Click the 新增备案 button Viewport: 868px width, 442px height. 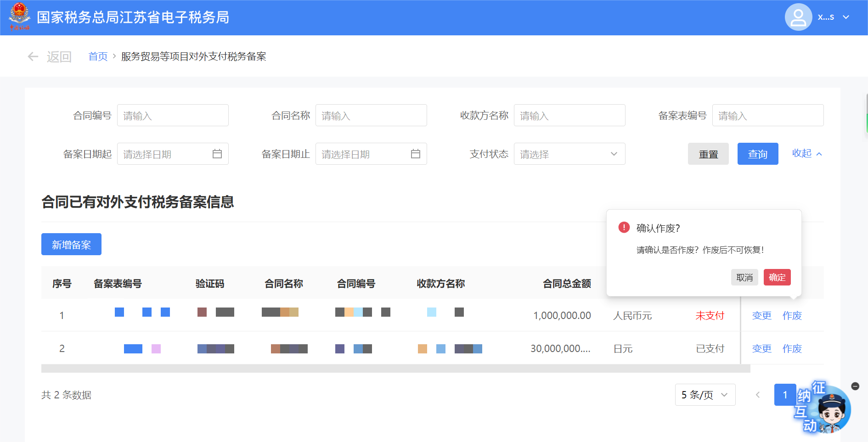(x=71, y=245)
